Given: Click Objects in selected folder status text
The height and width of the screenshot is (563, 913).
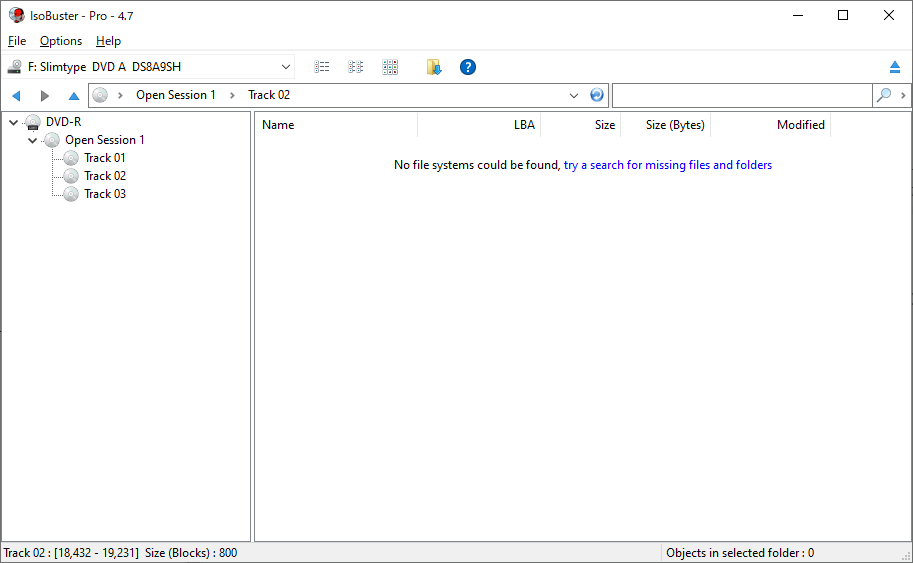Looking at the screenshot, I should pyautogui.click(x=740, y=553).
